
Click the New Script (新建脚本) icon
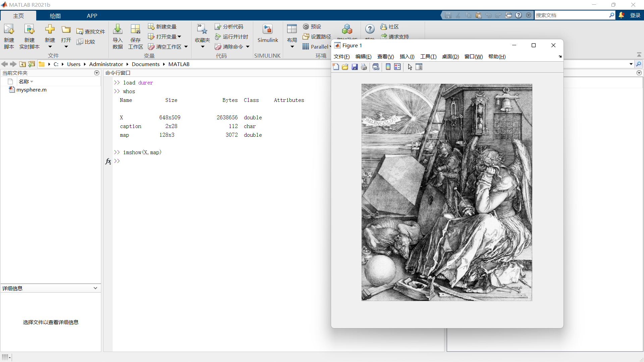[9, 29]
